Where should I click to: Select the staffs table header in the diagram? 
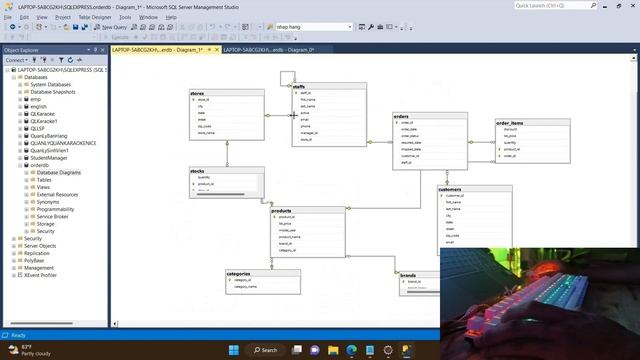point(329,87)
